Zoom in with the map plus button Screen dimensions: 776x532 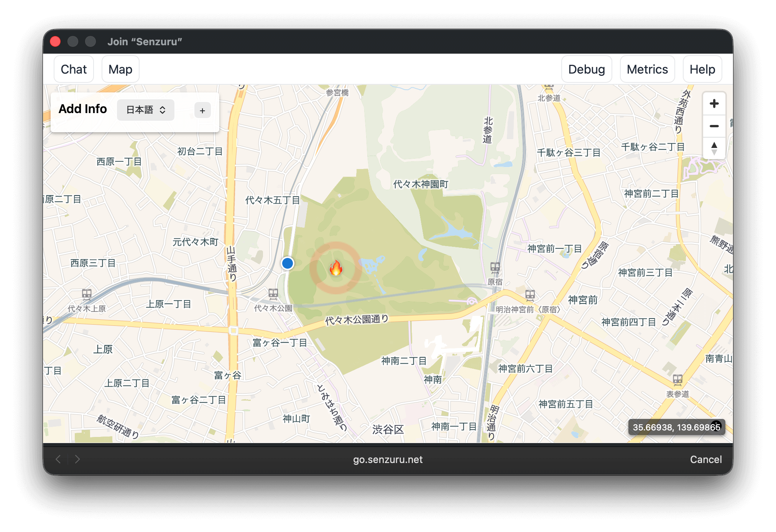(x=714, y=103)
